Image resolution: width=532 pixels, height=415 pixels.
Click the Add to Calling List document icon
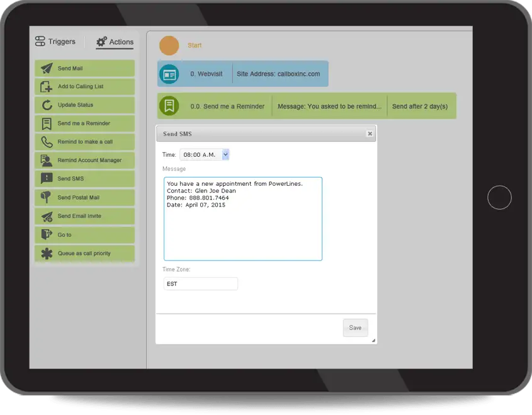pyautogui.click(x=46, y=86)
